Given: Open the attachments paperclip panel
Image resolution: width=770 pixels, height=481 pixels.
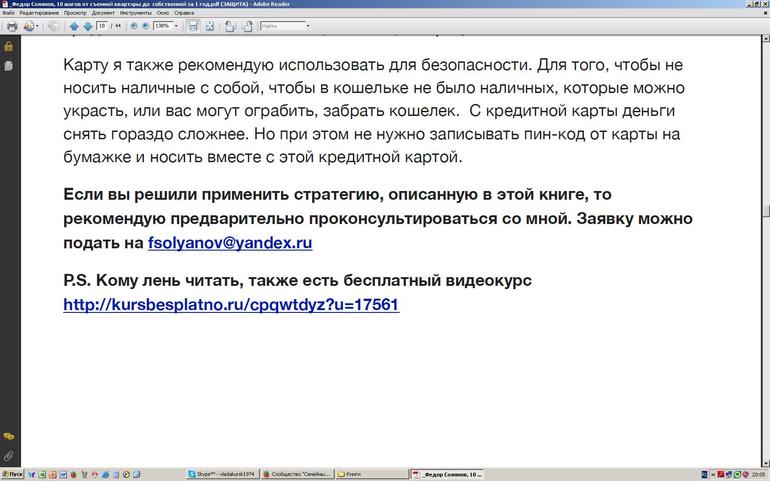Looking at the screenshot, I should 8,456.
